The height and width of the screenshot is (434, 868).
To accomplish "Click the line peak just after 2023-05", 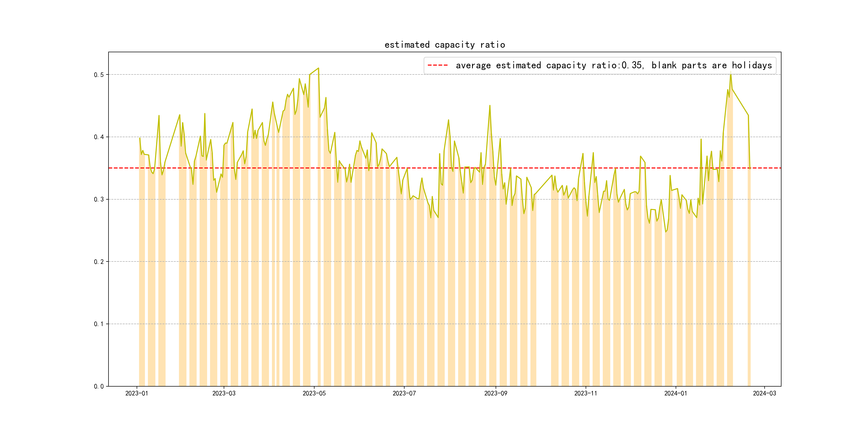I will tap(319, 68).
